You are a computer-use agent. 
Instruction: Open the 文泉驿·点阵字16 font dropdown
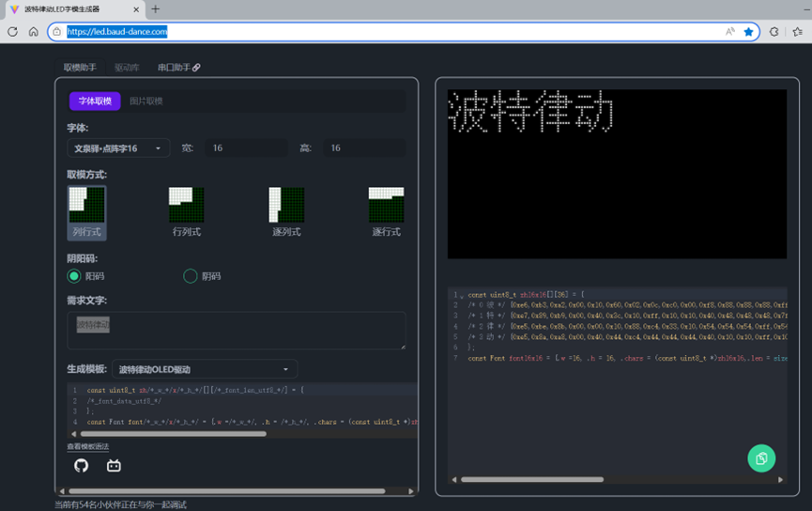pos(118,148)
